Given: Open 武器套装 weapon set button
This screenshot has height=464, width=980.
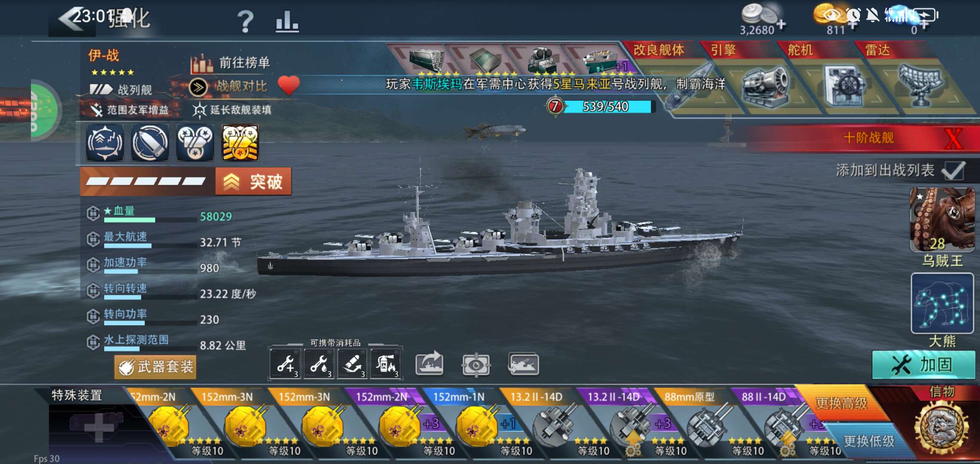Looking at the screenshot, I should point(155,367).
